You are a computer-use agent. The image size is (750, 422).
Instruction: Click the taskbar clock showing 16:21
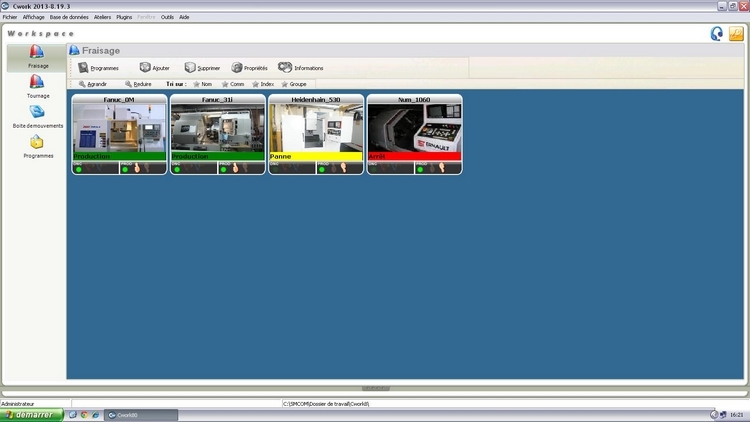pyautogui.click(x=737, y=415)
